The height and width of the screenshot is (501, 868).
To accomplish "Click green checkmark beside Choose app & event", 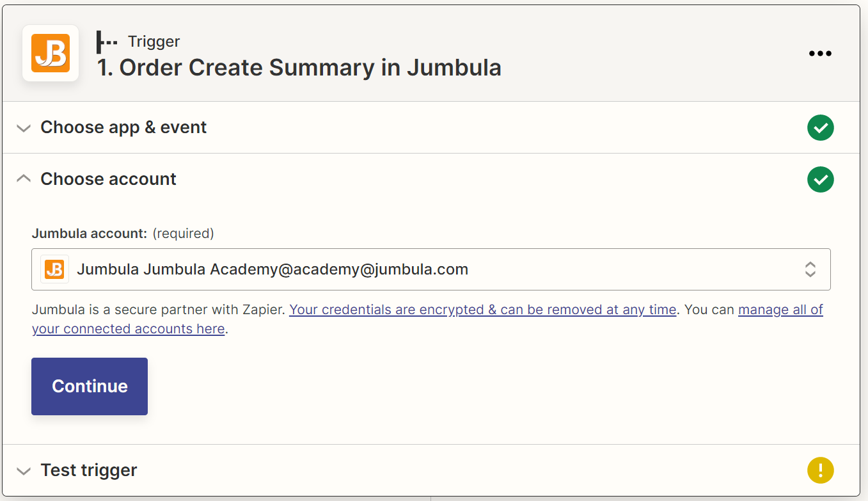I will (x=820, y=127).
